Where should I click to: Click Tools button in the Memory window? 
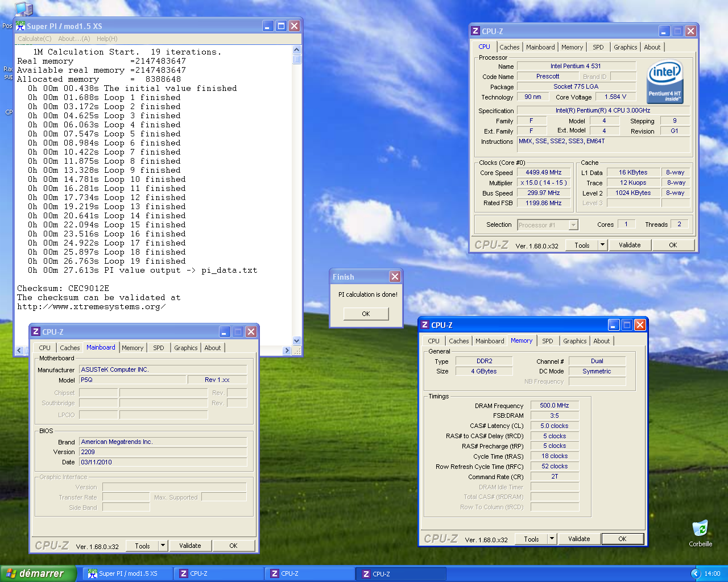[531, 539]
